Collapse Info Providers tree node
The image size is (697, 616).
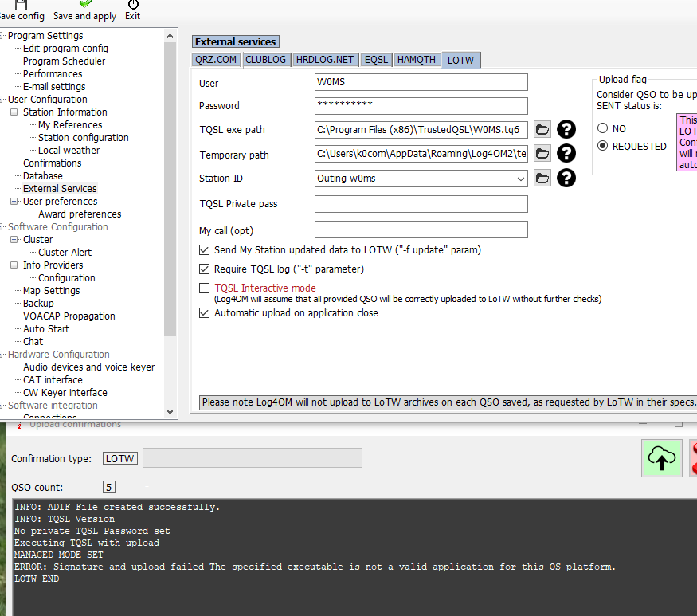[x=14, y=265]
